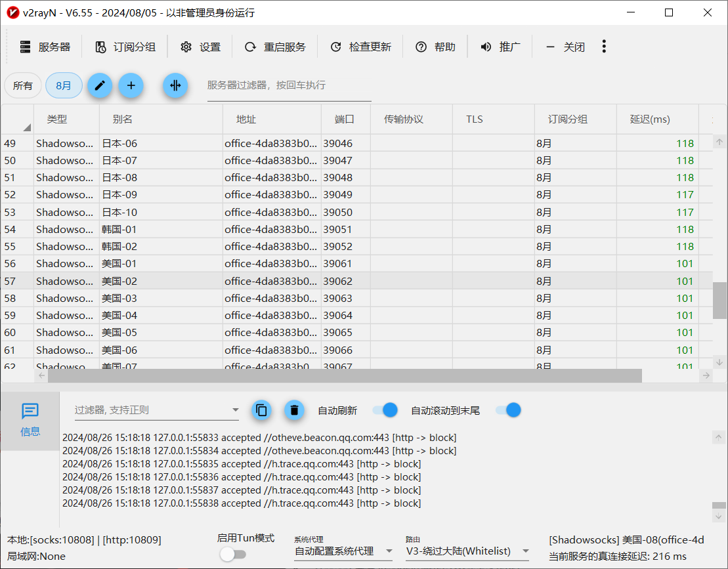The height and width of the screenshot is (569, 728).
Task: Click delay value 117 in row 52
Action: pyautogui.click(x=685, y=194)
